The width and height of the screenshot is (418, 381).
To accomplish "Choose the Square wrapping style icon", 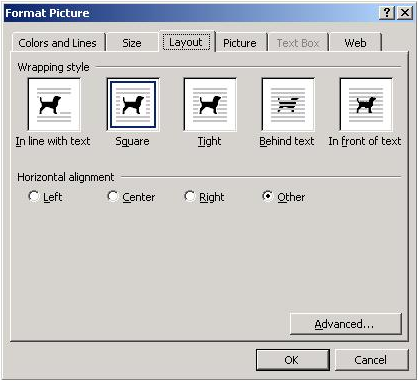I will 133,105.
